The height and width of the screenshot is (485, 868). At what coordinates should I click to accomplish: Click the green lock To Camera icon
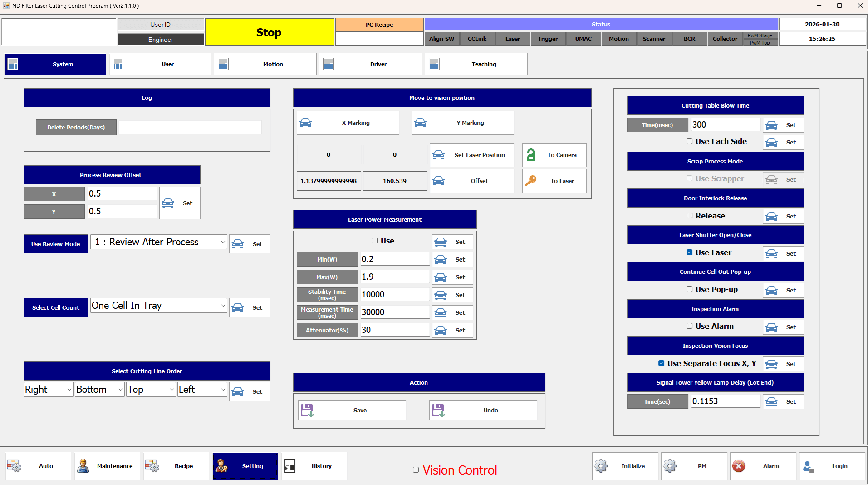(530, 155)
